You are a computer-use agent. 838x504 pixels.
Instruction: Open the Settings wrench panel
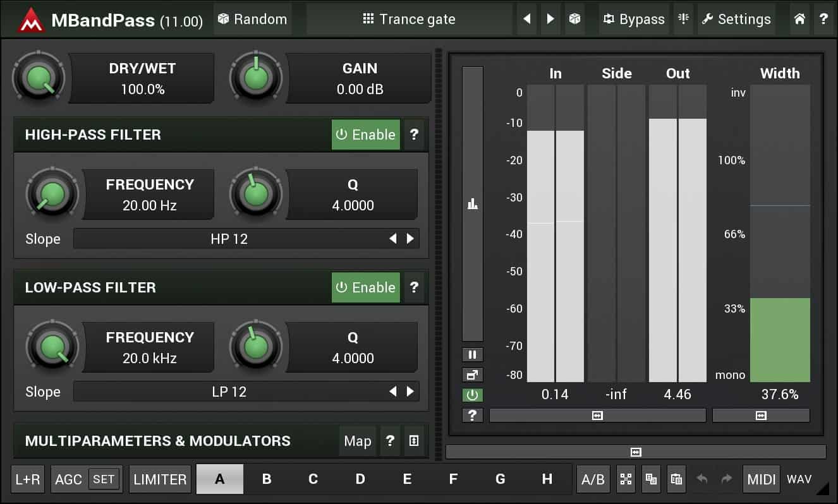pos(736,19)
